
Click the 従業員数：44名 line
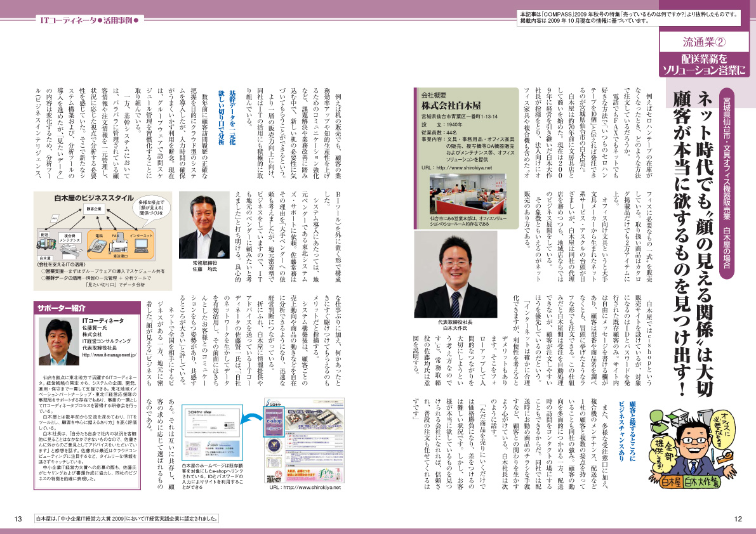coord(439,132)
